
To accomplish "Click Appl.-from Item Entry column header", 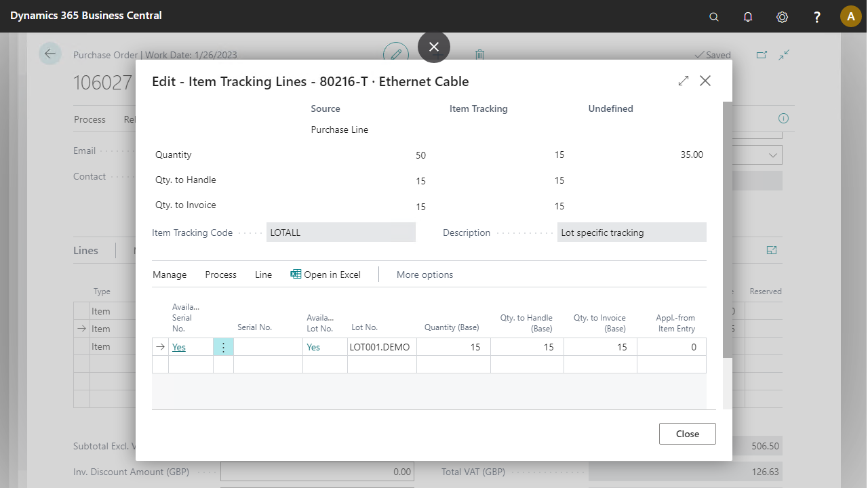I will click(x=675, y=323).
